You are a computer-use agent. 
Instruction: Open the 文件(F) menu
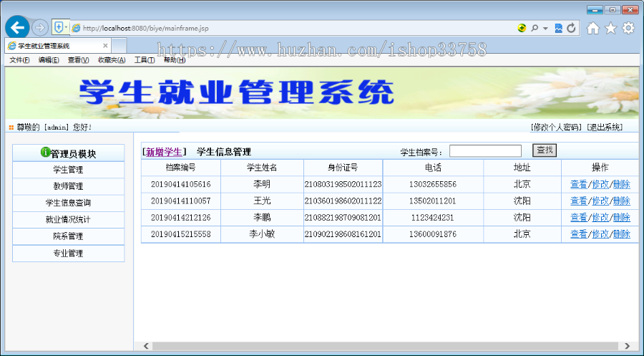(19, 60)
